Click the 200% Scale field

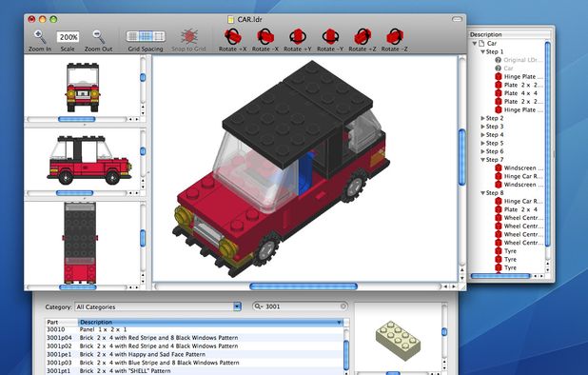(x=68, y=37)
